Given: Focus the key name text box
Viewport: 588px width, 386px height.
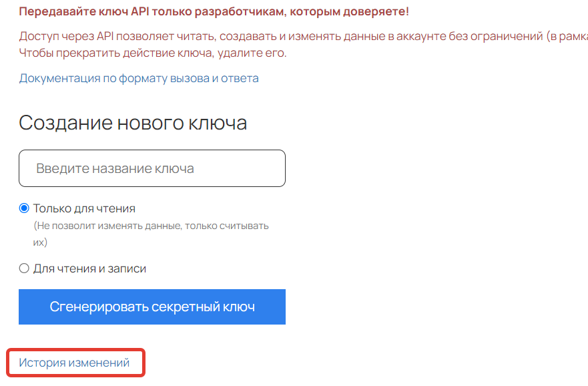Looking at the screenshot, I should (x=152, y=168).
